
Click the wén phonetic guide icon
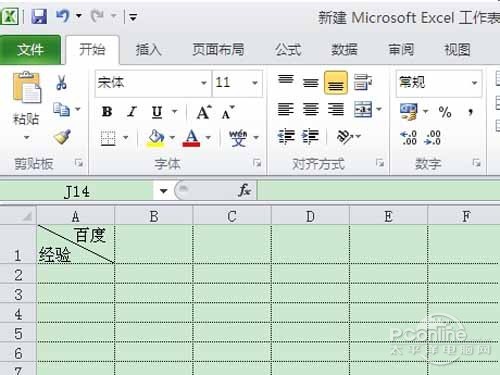(238, 138)
